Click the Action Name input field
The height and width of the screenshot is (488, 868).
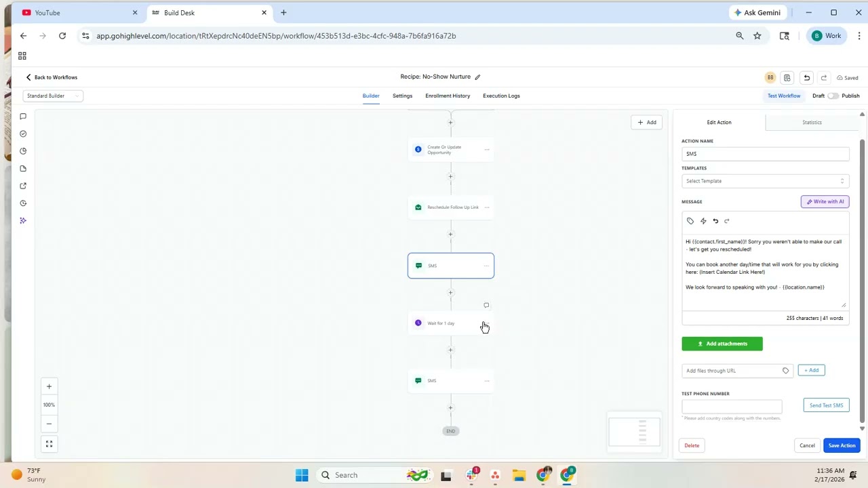point(765,154)
